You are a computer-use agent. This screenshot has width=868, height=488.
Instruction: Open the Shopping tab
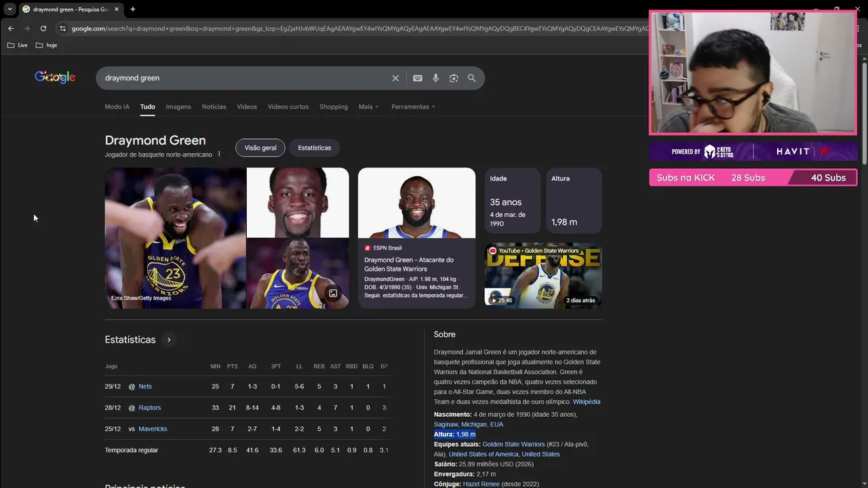[334, 106]
